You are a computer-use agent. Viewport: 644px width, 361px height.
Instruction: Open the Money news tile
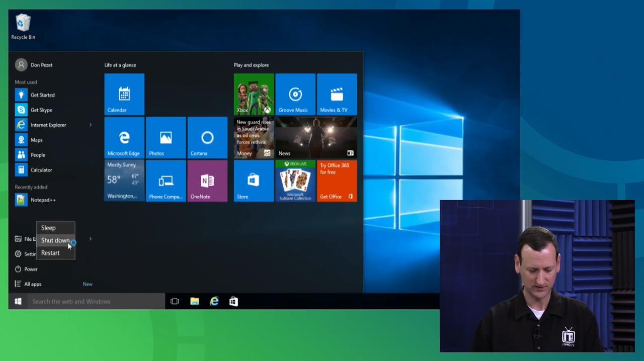254,138
